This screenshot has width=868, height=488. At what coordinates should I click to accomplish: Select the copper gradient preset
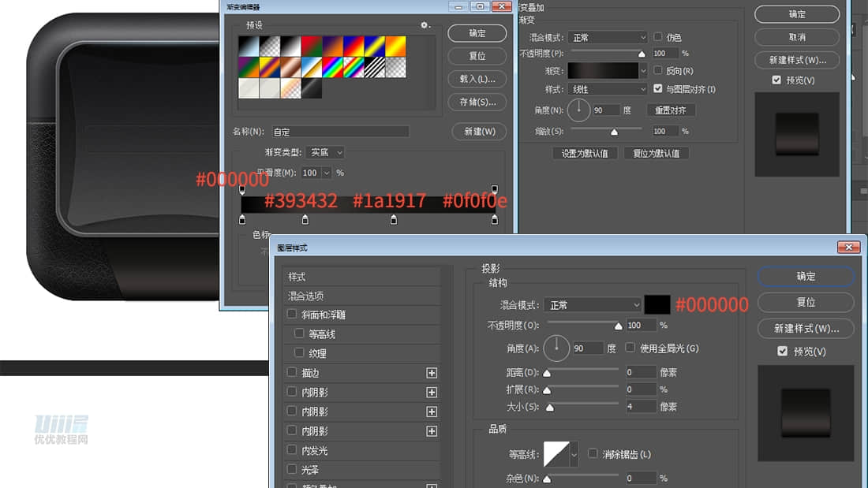pos(290,68)
